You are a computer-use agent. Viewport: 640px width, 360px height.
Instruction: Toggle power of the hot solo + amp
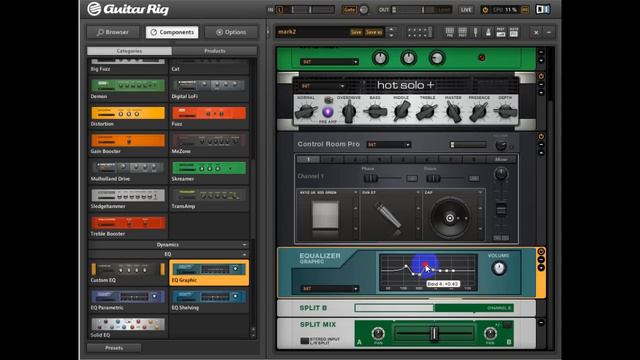[x=541, y=76]
